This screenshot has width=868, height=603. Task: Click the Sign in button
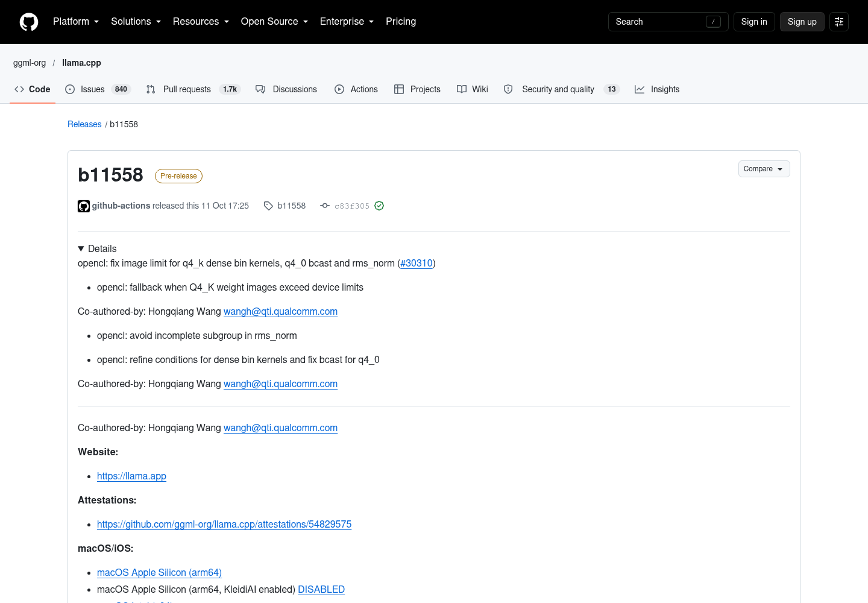click(754, 22)
